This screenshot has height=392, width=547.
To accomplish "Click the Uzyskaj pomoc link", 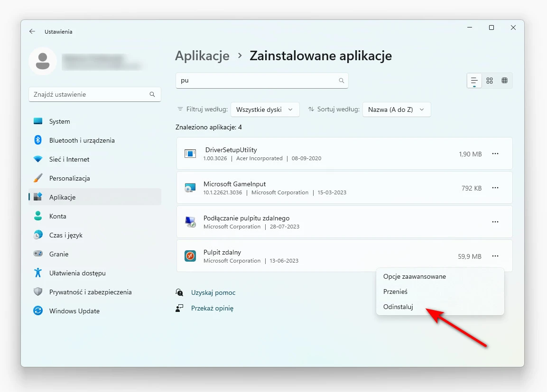I will tap(213, 292).
